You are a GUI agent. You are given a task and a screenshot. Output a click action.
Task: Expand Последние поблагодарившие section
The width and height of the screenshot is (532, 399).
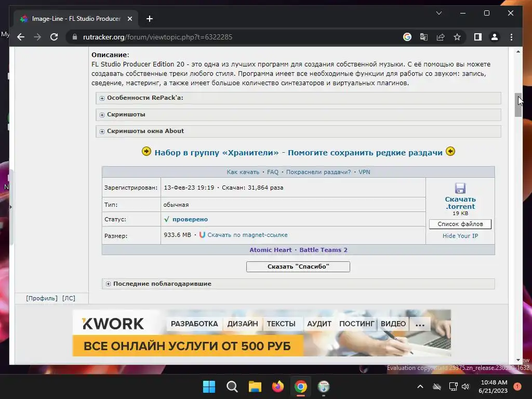[x=299, y=284]
